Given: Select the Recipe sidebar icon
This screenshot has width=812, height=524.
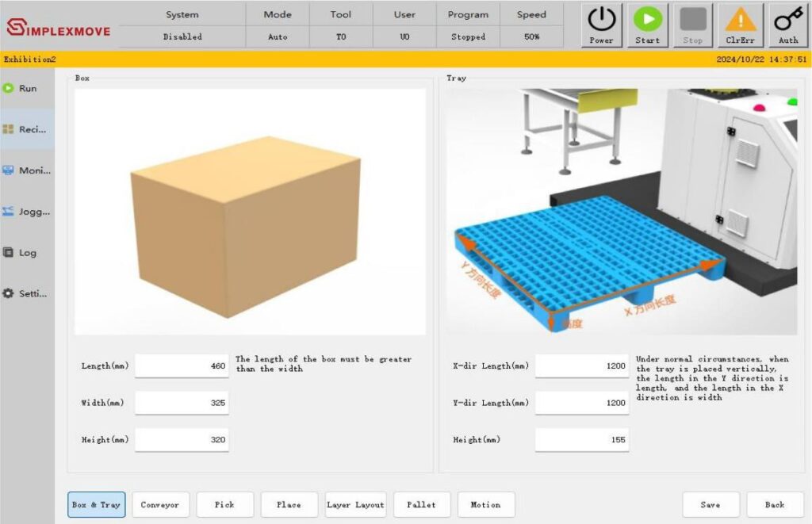Looking at the screenshot, I should pyautogui.click(x=9, y=129).
